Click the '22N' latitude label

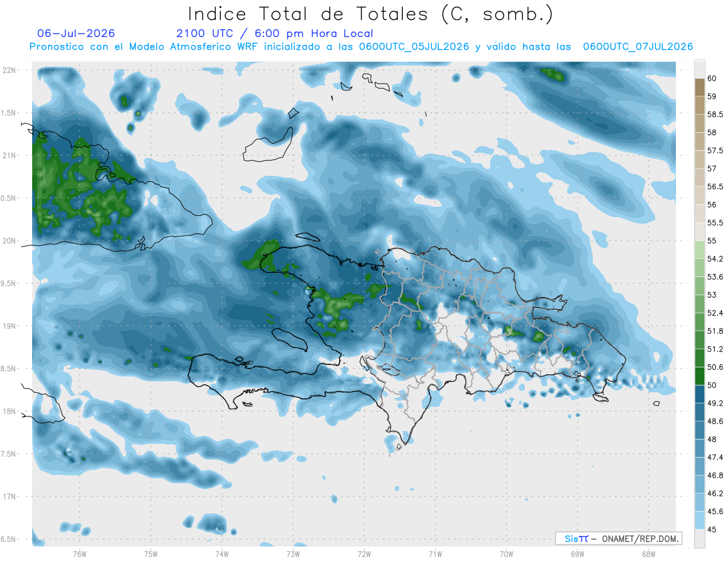pos(9,70)
